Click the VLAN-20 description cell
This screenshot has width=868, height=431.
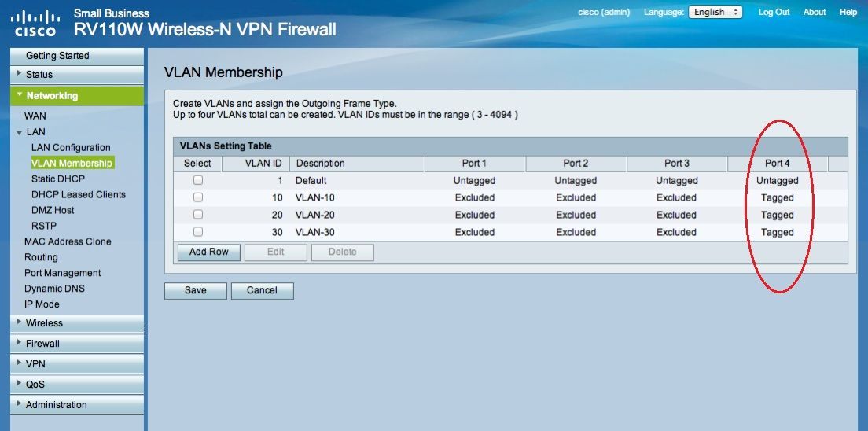[x=315, y=215]
